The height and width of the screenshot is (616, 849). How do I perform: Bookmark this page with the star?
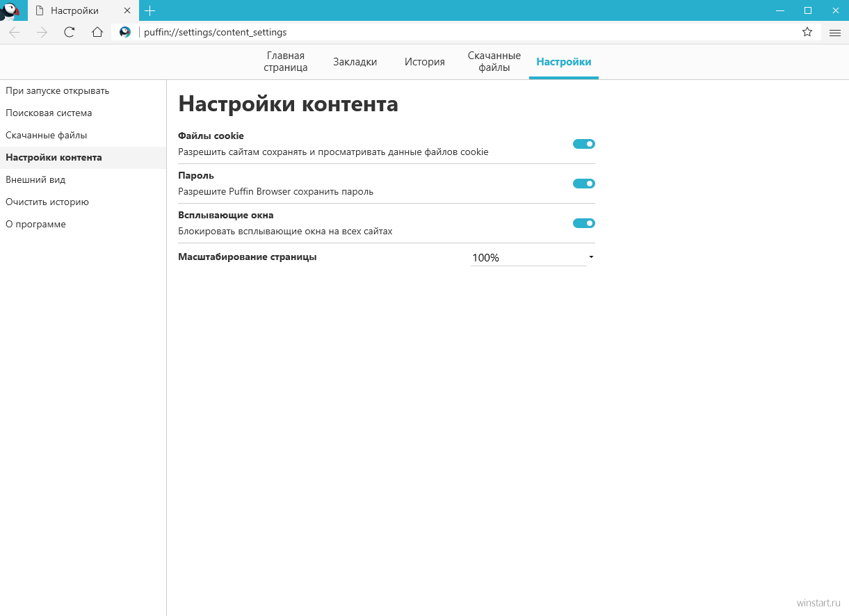tap(807, 32)
